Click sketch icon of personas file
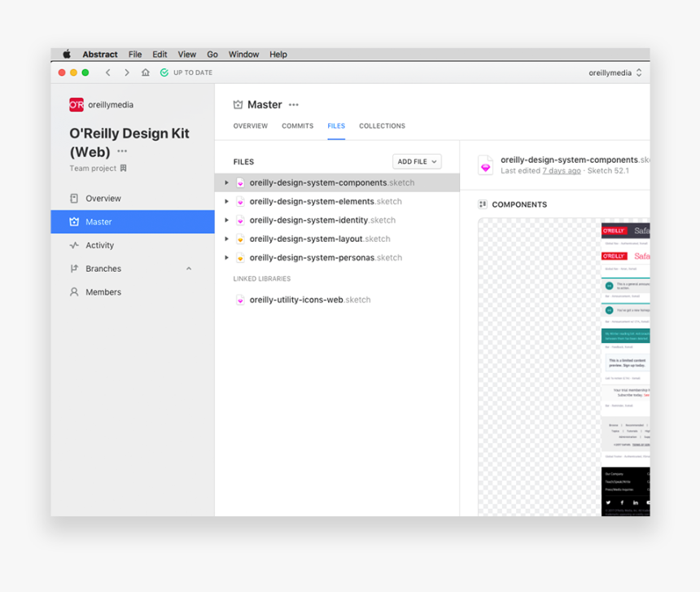 coord(240,257)
